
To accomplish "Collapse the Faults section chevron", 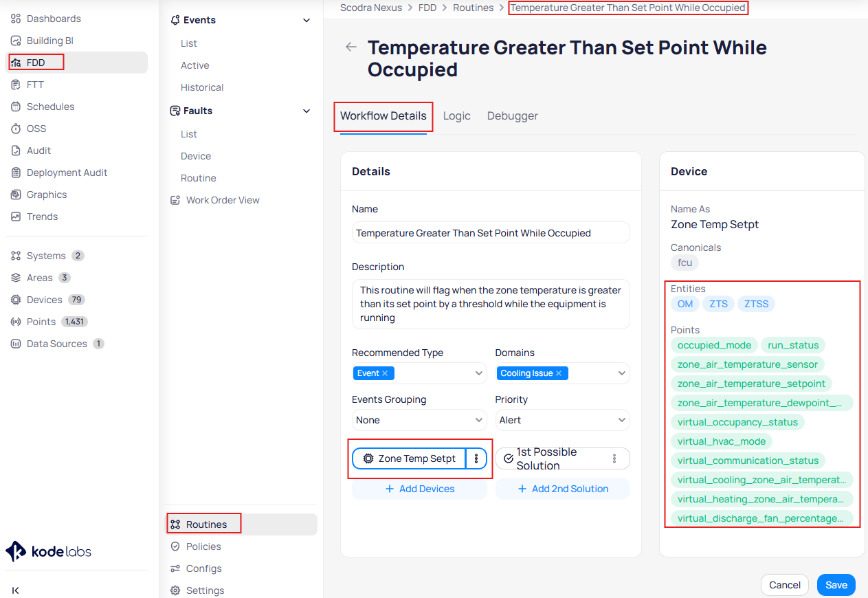I will click(x=307, y=111).
